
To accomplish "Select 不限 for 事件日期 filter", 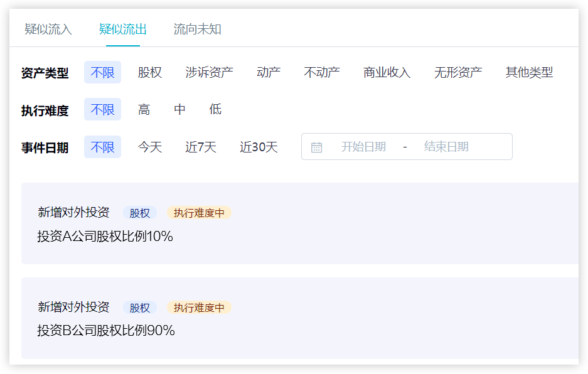I will (102, 147).
